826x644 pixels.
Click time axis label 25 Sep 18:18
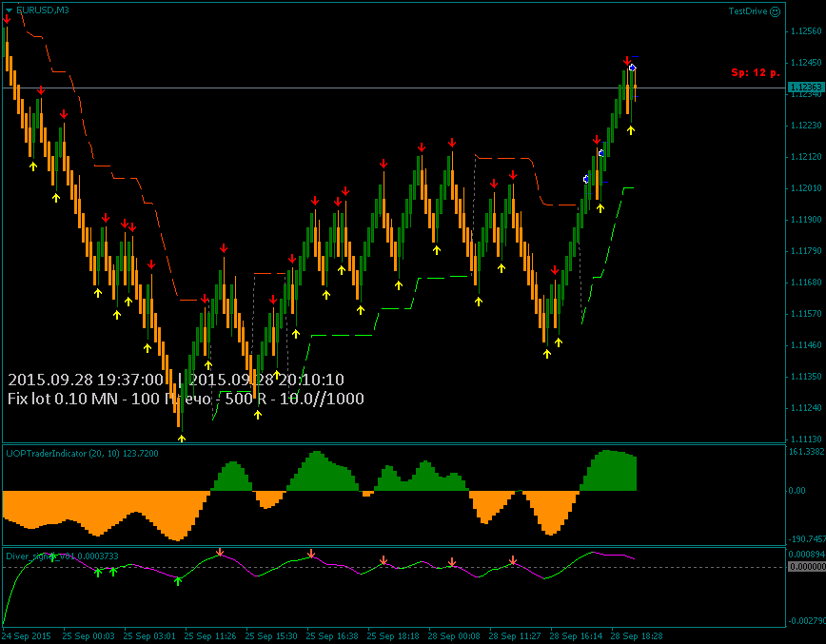pos(393,636)
